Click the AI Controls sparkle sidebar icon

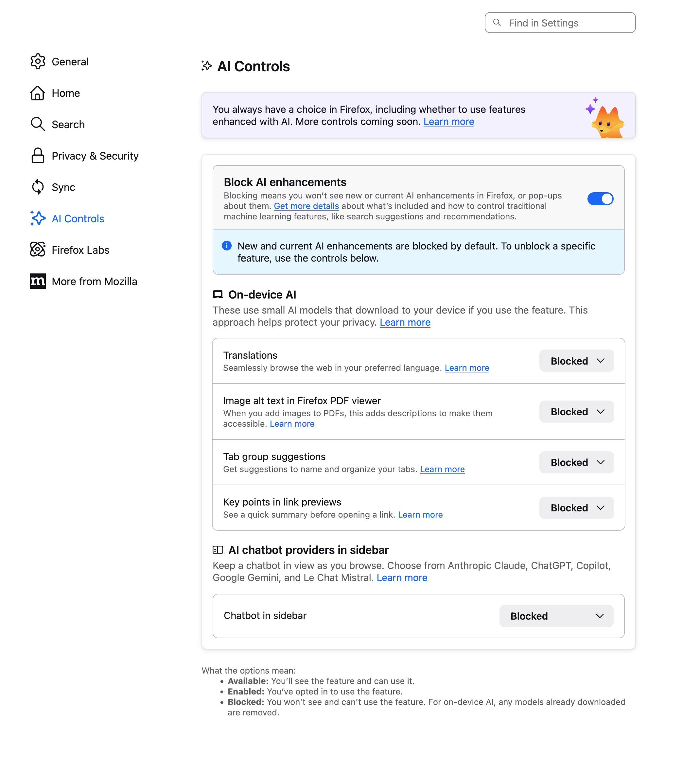38,218
